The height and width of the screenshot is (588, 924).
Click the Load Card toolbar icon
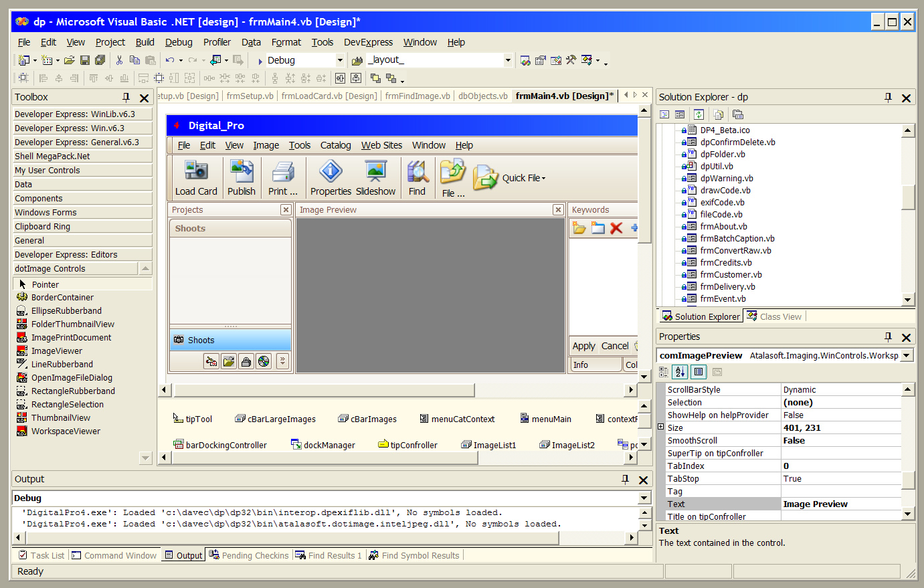(196, 171)
